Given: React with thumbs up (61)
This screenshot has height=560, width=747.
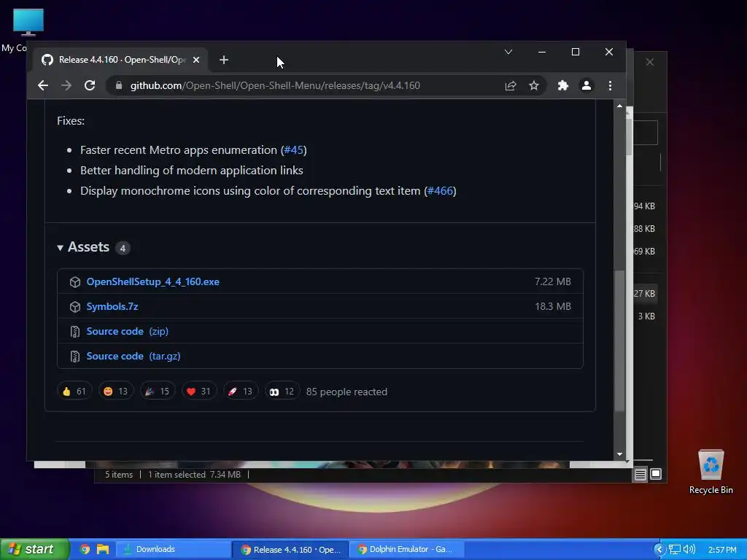Looking at the screenshot, I should 74,392.
